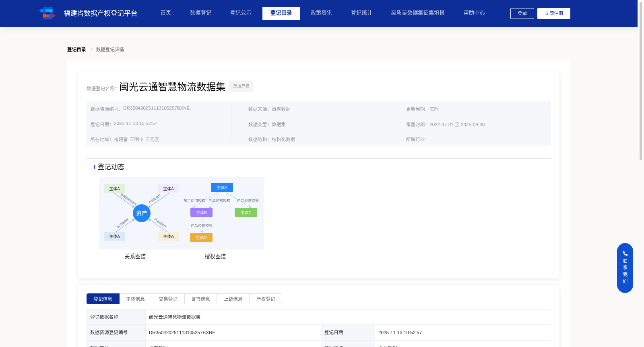Click table cell 闽光云通智慧物流数据集
Screen dimensions: 644x347
click(x=175, y=317)
